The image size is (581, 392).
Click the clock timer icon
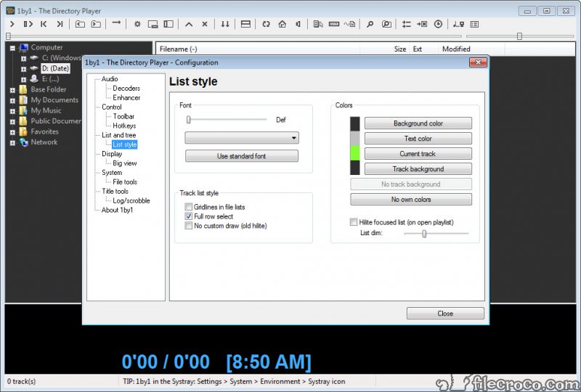[438, 24]
